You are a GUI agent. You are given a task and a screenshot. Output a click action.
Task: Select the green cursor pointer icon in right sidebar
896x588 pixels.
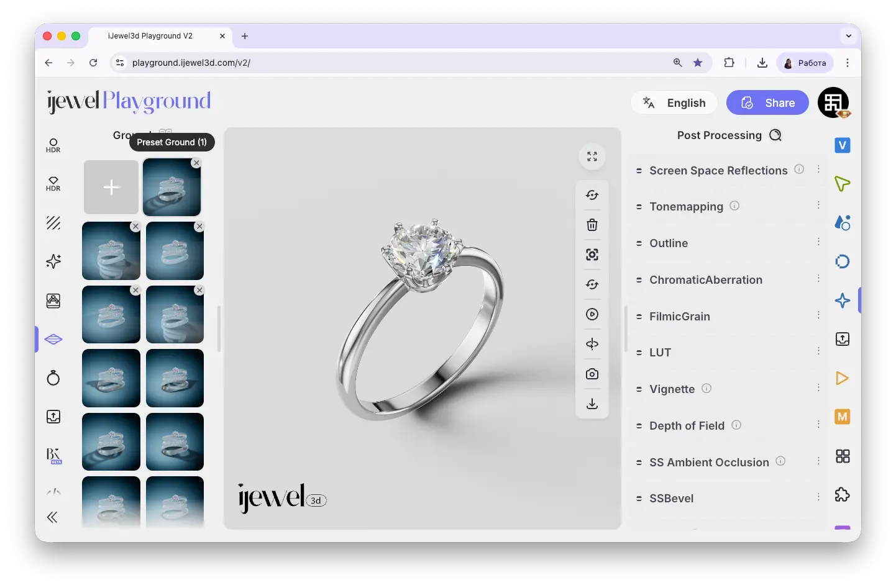(843, 184)
